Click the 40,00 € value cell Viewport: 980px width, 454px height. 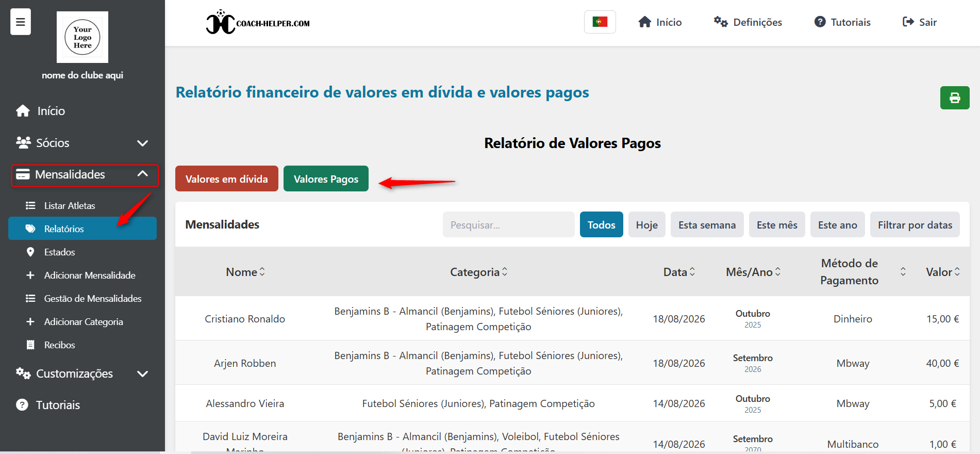tap(942, 363)
